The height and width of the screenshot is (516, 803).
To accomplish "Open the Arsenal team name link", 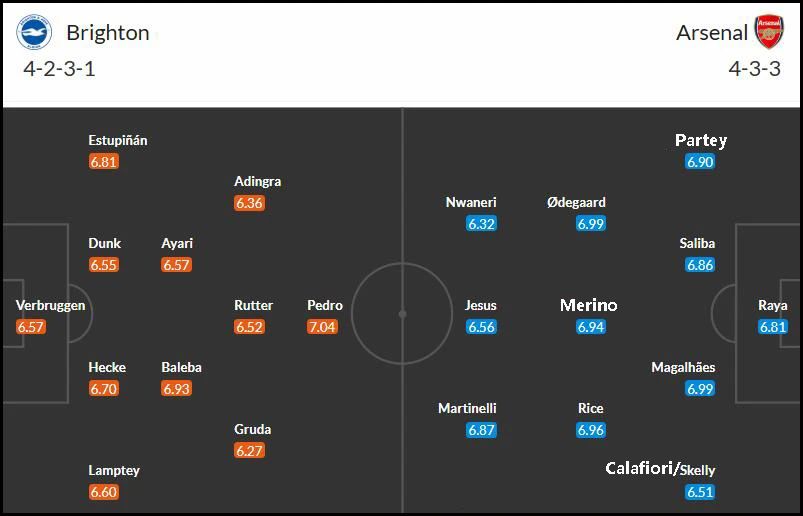I will click(x=712, y=33).
